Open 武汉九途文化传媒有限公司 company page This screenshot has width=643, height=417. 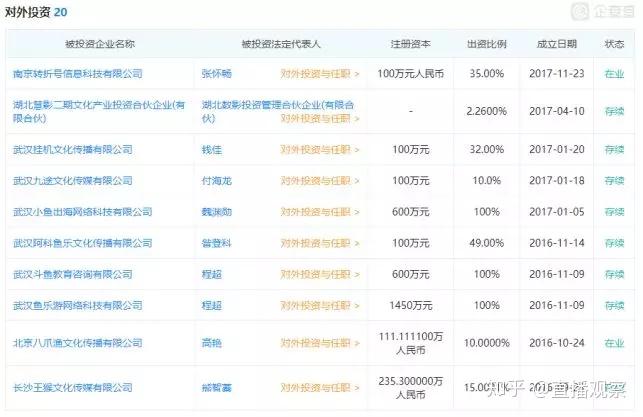click(72, 180)
